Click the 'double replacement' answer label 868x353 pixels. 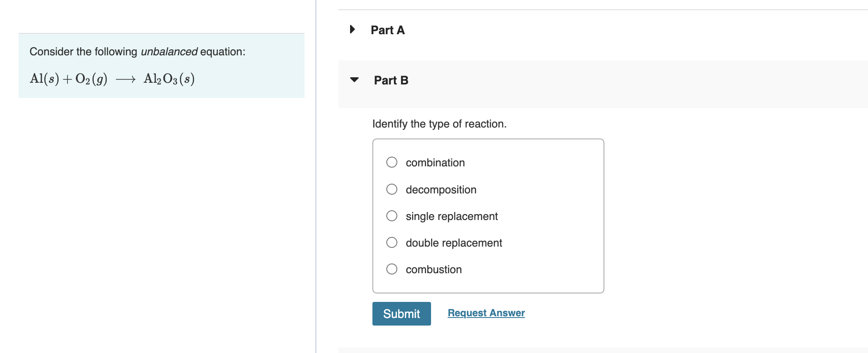(x=454, y=243)
